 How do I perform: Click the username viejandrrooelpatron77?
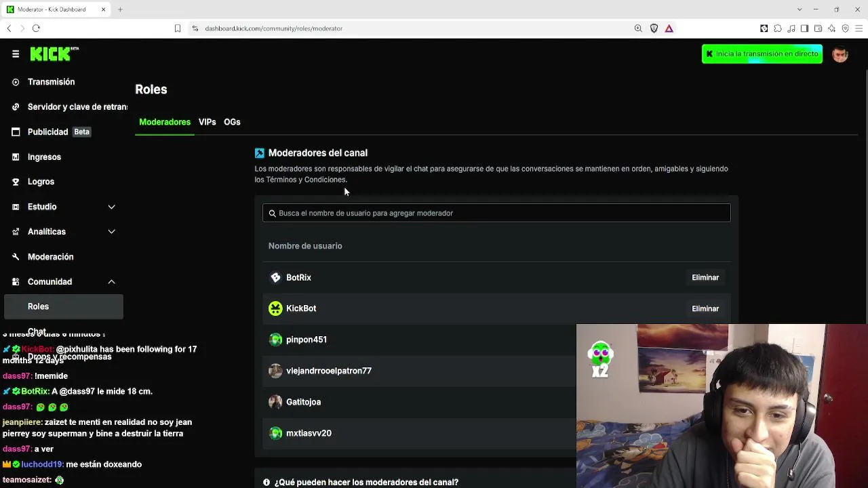click(329, 371)
